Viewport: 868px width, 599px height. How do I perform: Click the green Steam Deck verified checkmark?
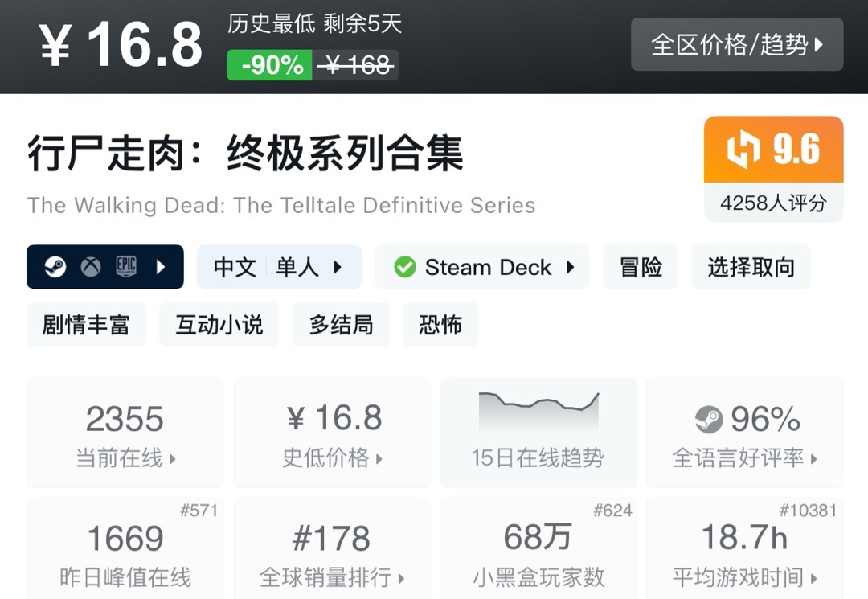click(405, 267)
